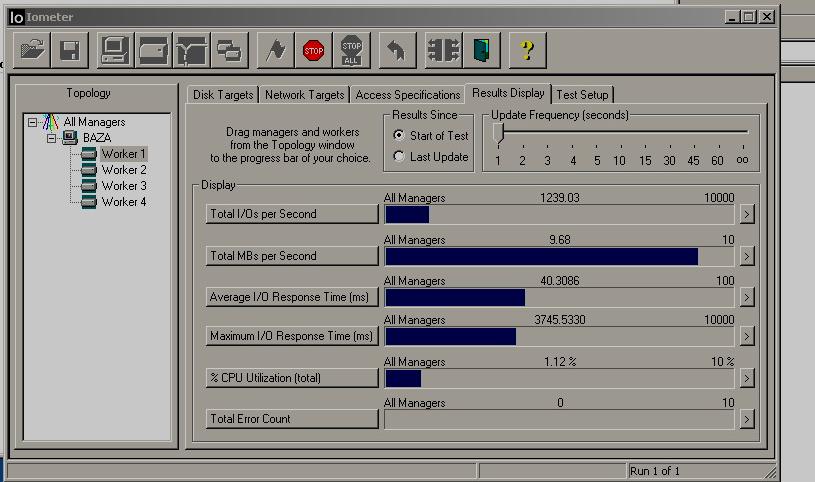Start tests with the green flag icon
This screenshot has height=482, width=815.
click(x=274, y=49)
